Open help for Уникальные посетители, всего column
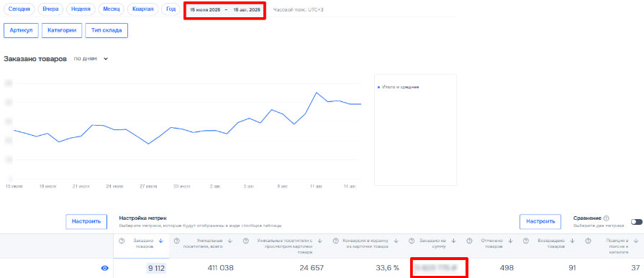Image resolution: width=644 pixels, height=278 pixels. [x=176, y=241]
